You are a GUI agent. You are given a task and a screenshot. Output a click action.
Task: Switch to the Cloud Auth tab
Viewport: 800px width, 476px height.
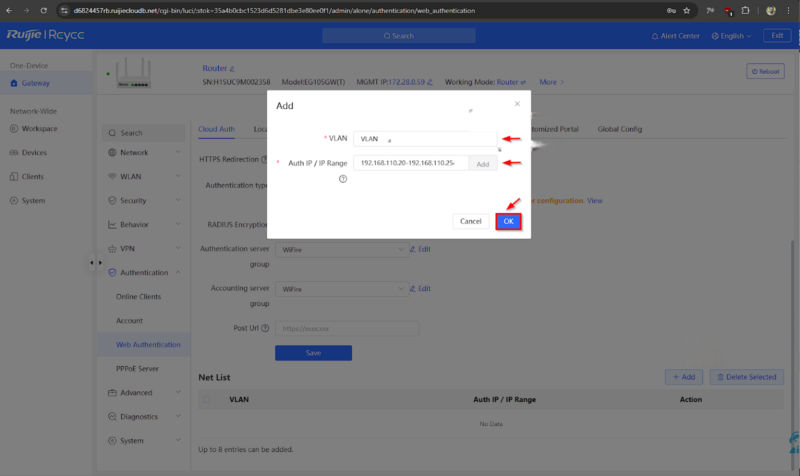click(x=216, y=129)
